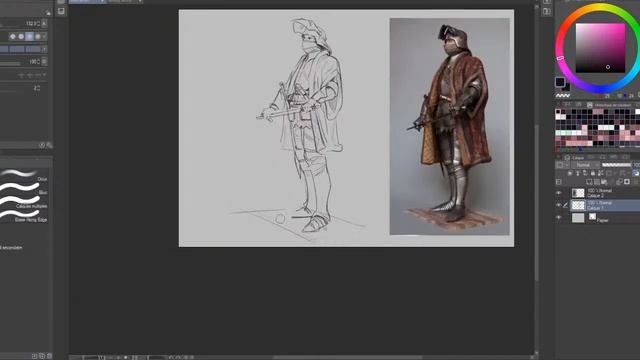This screenshot has width=640, height=360.
Task: Click the canvas horizontal scrollbar
Action: point(347,358)
